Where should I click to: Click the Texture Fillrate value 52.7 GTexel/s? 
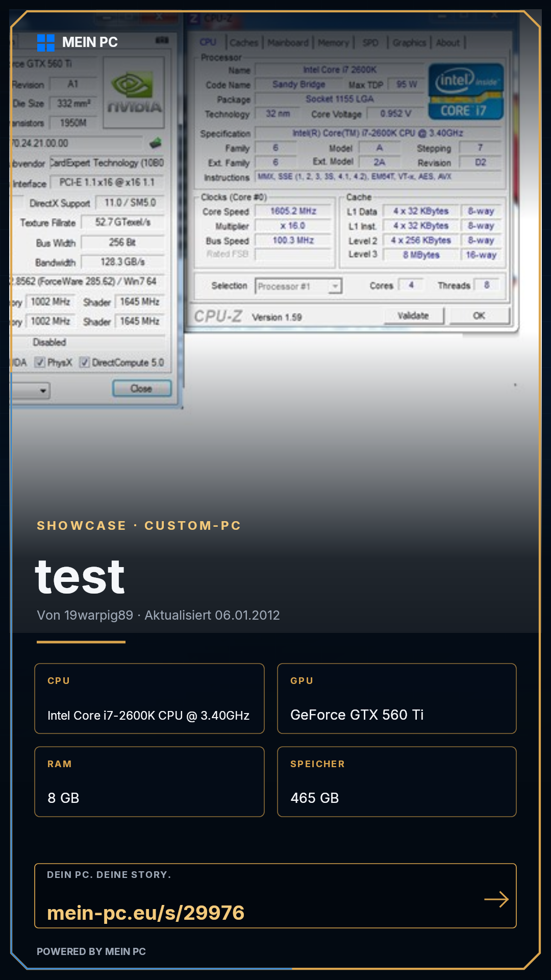click(122, 223)
